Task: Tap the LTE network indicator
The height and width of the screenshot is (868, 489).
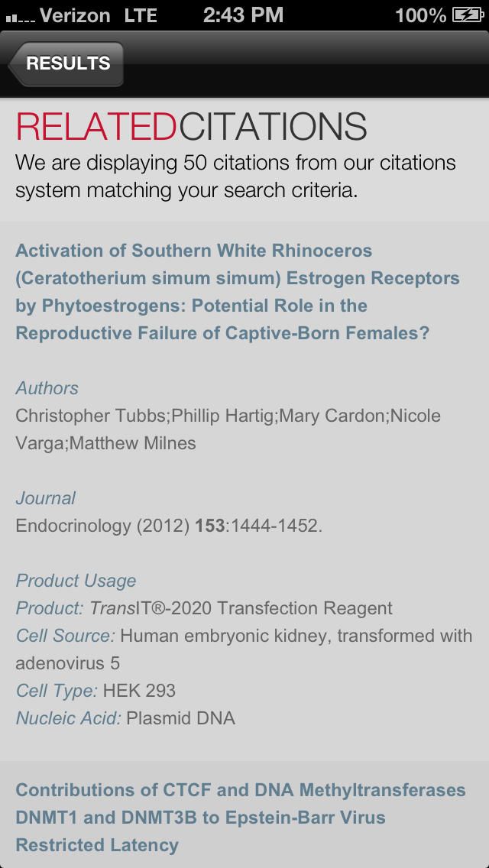Action: tap(140, 15)
